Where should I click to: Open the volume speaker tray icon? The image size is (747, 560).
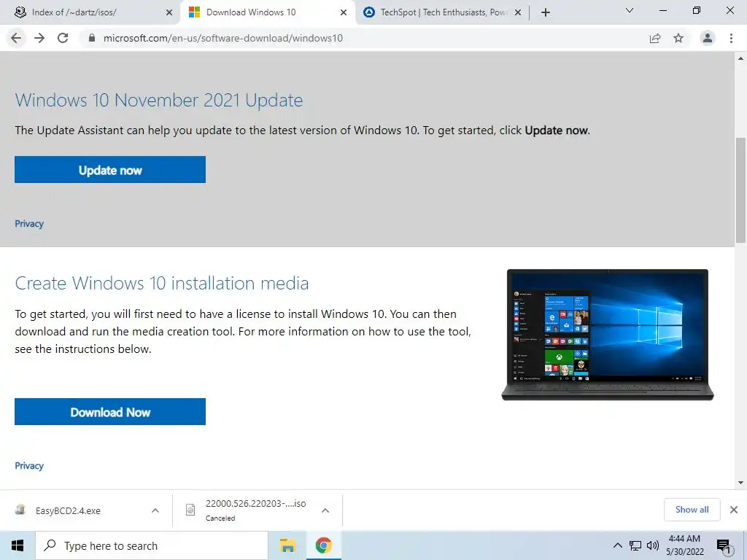[x=653, y=545]
